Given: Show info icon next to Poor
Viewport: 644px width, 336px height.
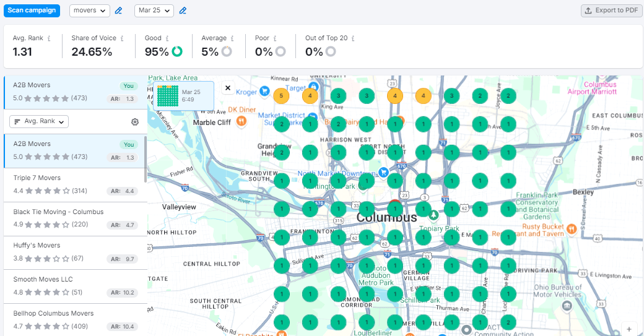Looking at the screenshot, I should coord(275,38).
